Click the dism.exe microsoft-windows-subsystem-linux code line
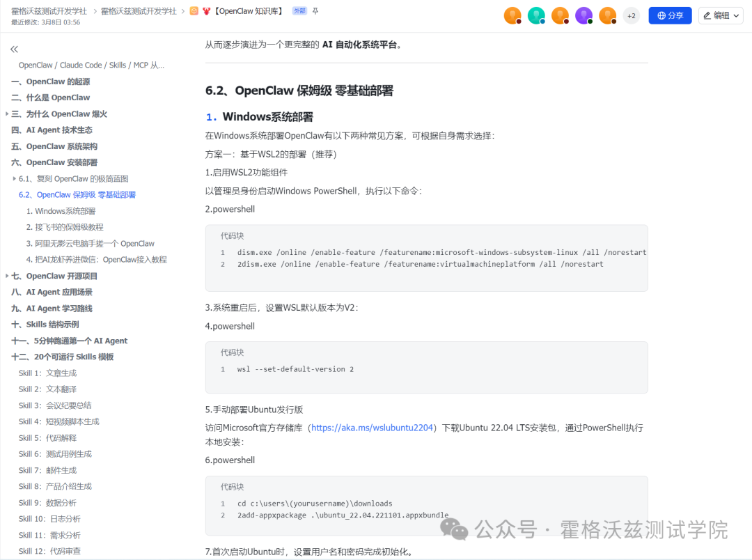 pyautogui.click(x=441, y=252)
